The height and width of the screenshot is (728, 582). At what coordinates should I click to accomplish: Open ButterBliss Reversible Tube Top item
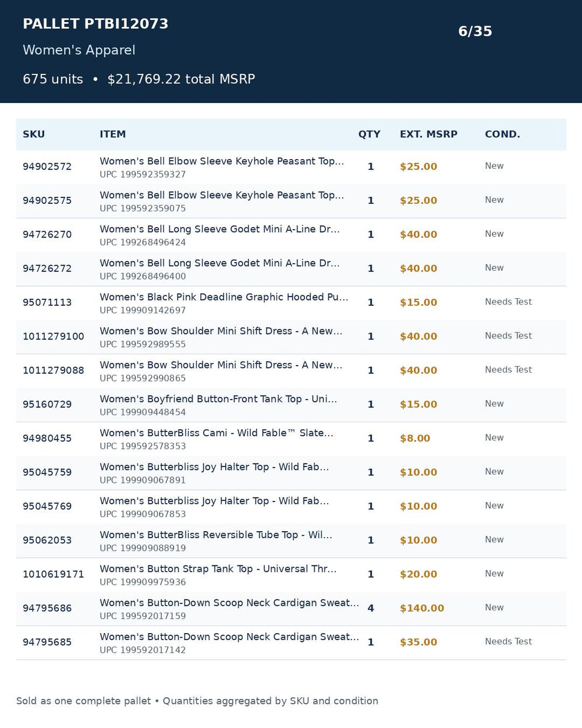click(x=216, y=535)
